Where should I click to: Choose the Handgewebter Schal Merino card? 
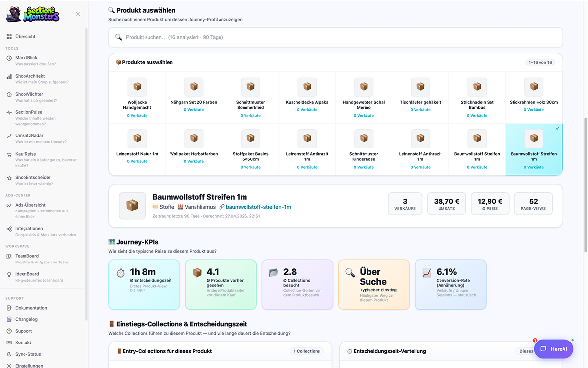364,98
